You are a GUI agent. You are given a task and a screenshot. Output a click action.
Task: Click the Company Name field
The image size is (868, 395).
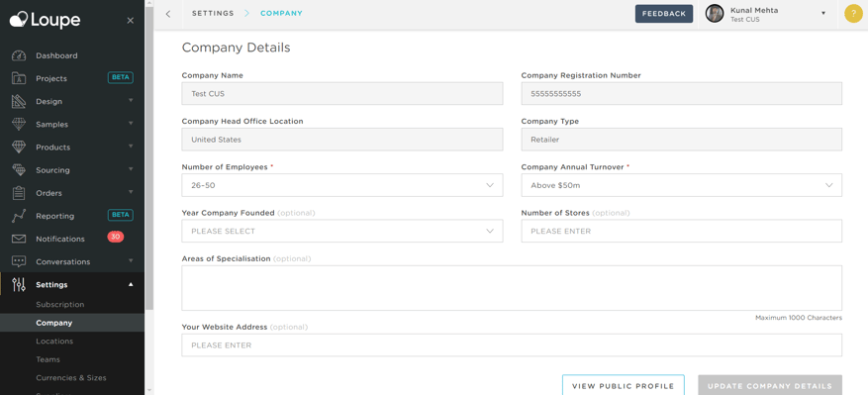tap(342, 94)
